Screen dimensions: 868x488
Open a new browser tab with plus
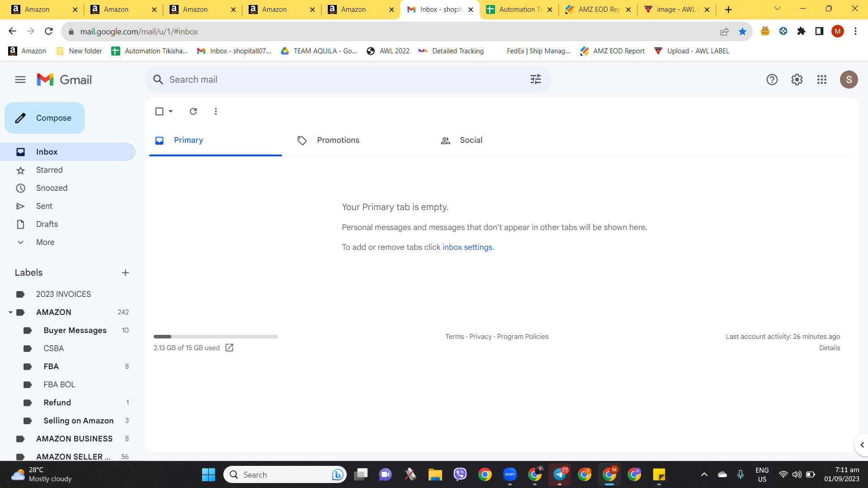pyautogui.click(x=728, y=9)
